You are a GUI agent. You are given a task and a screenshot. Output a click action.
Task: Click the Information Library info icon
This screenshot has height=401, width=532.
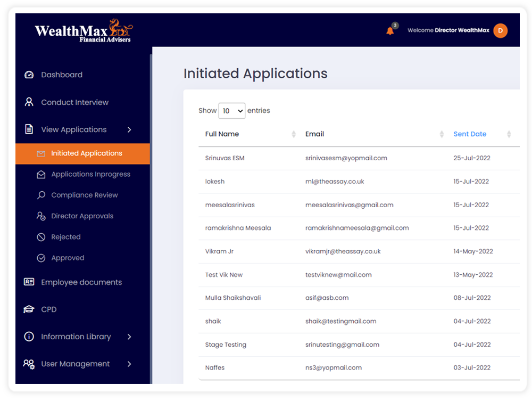29,337
